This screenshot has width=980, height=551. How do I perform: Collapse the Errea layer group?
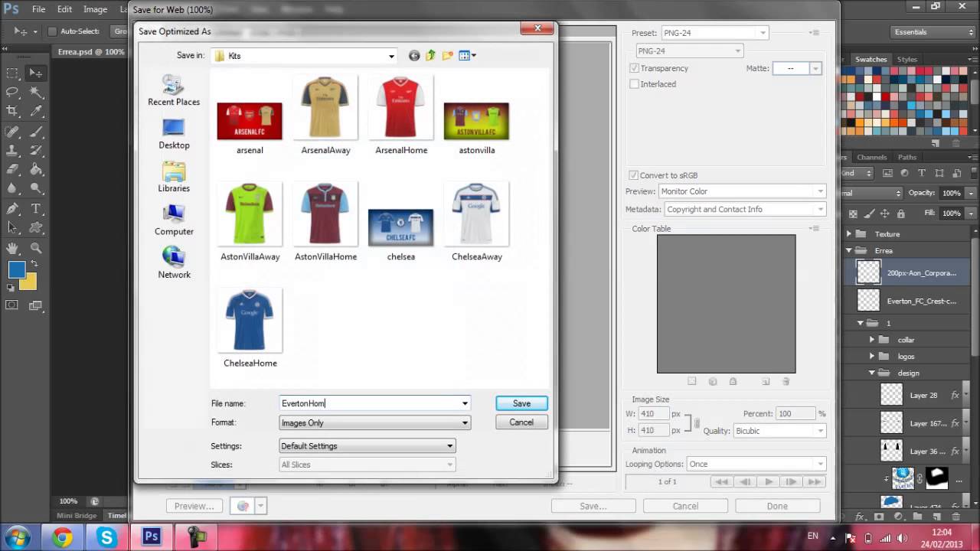(x=848, y=251)
